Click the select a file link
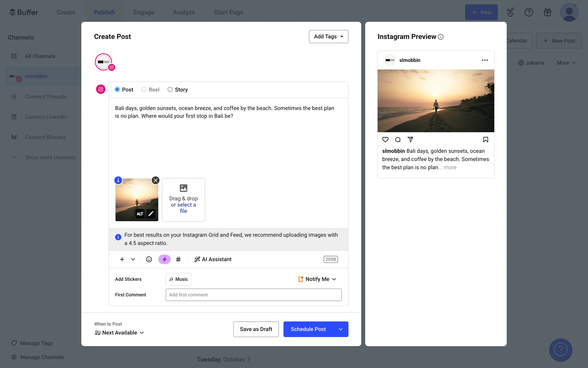Screen dimensions: 588x368 (x=186, y=205)
